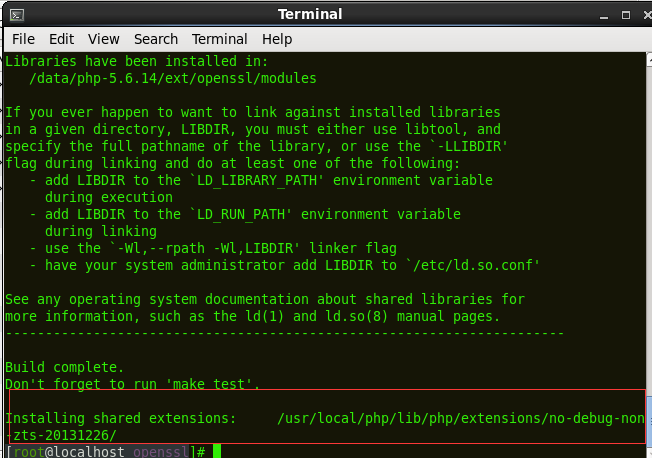Image resolution: width=652 pixels, height=458 pixels.
Task: Open the Search menu
Action: point(156,39)
